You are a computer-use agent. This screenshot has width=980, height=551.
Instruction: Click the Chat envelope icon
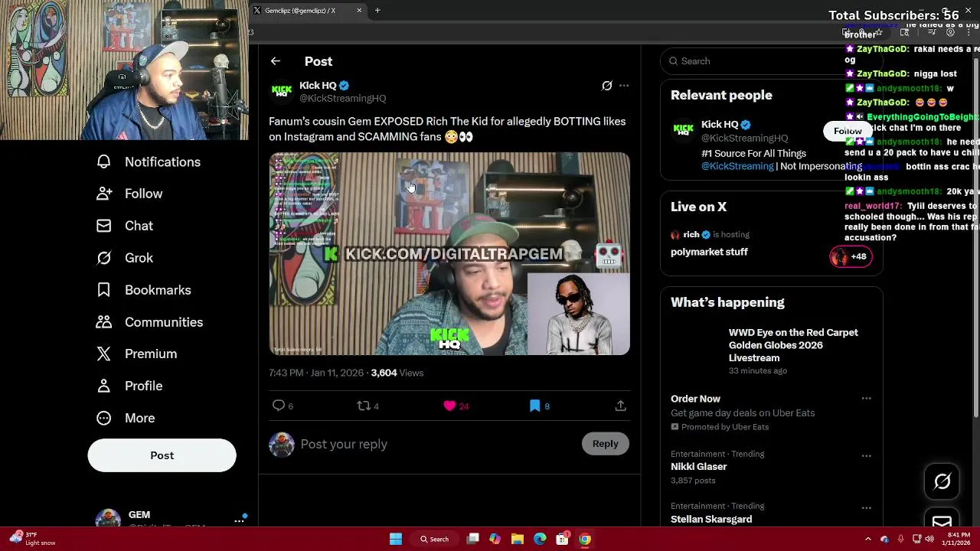pyautogui.click(x=104, y=226)
